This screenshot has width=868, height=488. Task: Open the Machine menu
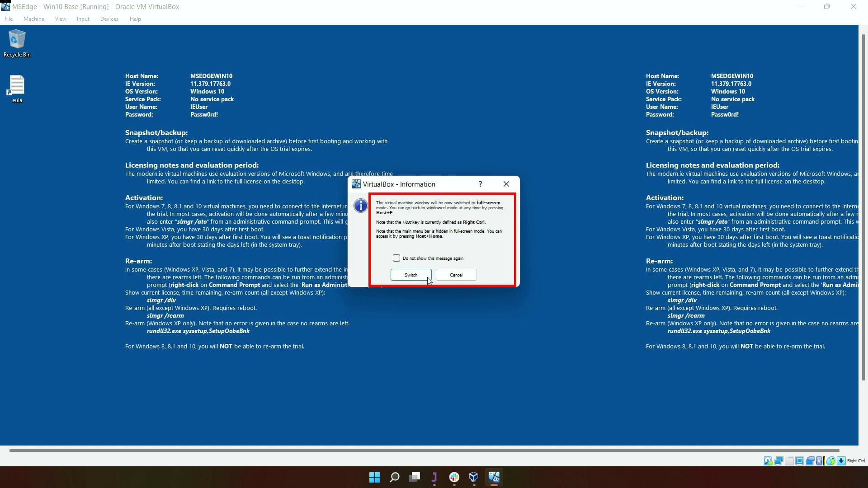coord(34,19)
